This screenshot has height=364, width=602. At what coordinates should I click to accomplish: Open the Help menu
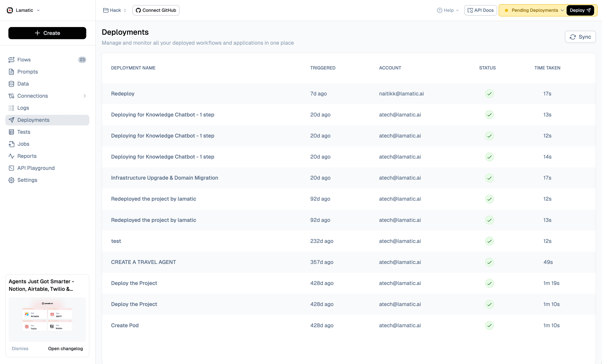coord(448,10)
